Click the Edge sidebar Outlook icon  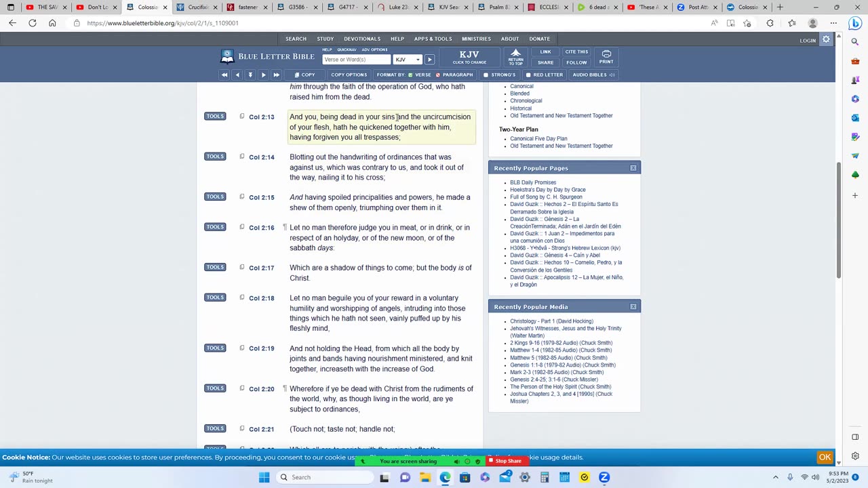(x=855, y=118)
